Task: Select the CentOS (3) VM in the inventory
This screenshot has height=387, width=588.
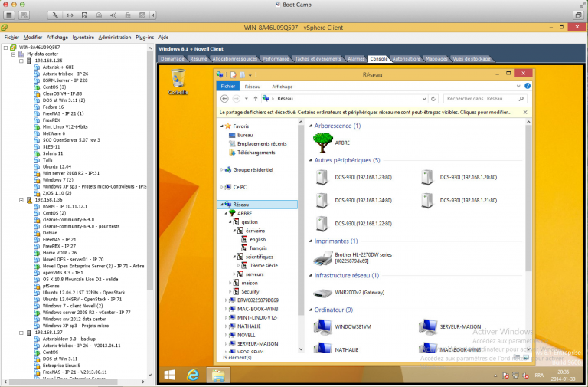Action: click(54, 87)
